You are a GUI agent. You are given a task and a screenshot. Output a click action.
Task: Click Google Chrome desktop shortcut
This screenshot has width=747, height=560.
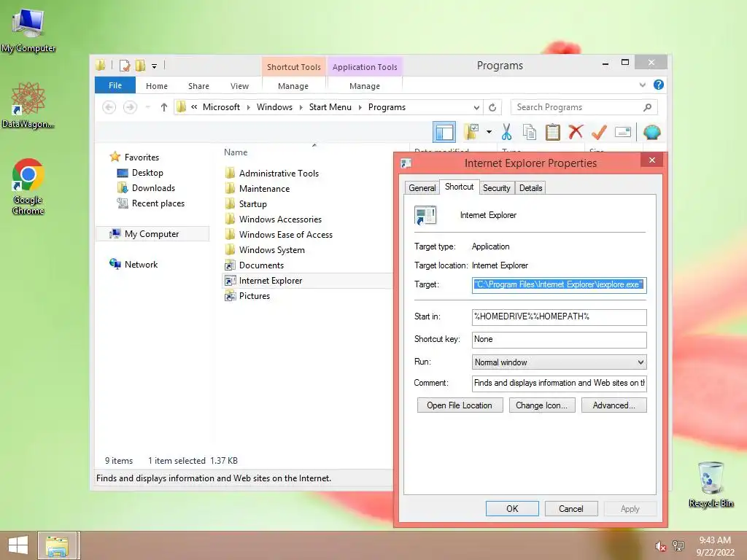(28, 187)
